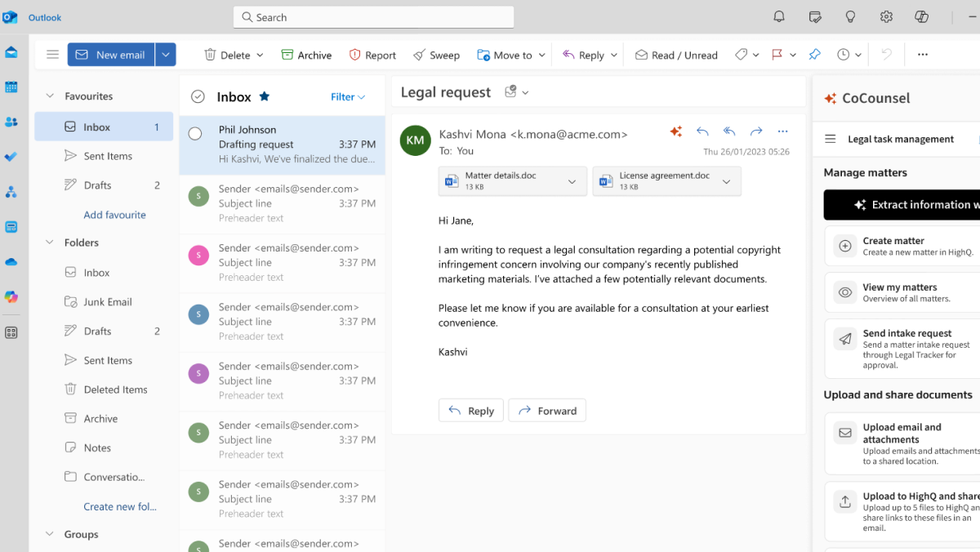This screenshot has height=552, width=980.
Task: Flag the message using flag icon
Action: pyautogui.click(x=777, y=55)
